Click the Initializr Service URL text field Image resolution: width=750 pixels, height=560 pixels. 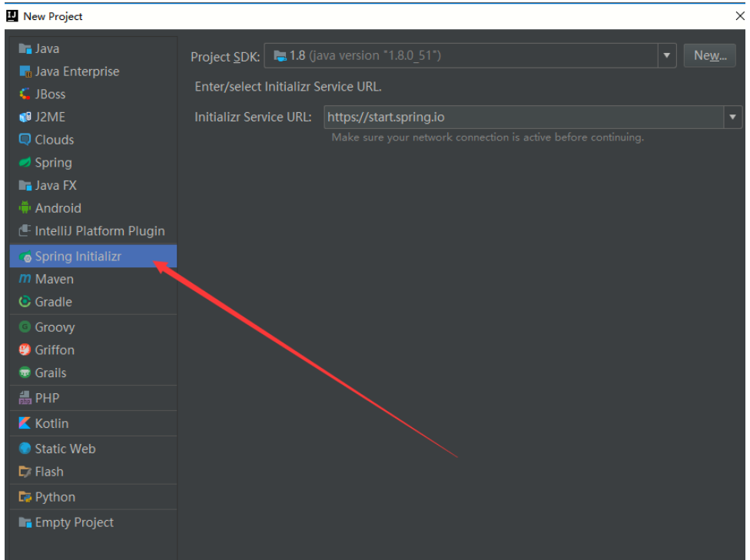[x=524, y=118]
